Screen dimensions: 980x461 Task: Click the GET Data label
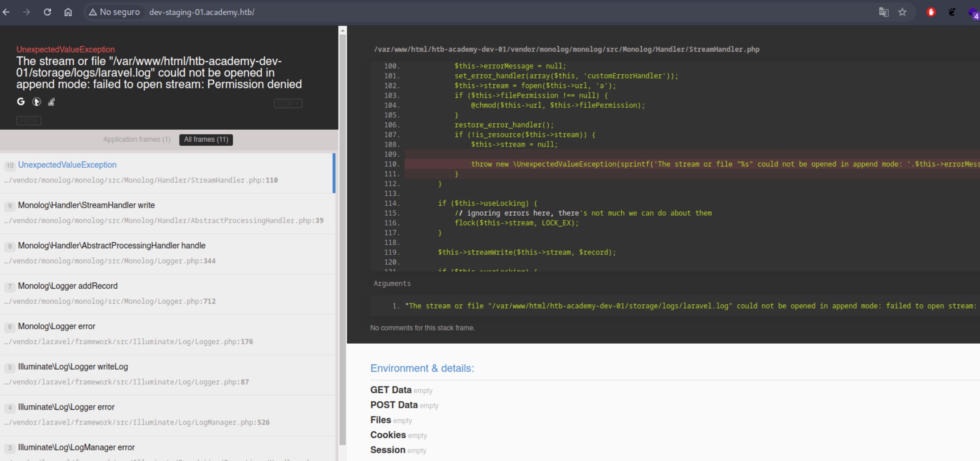click(391, 390)
